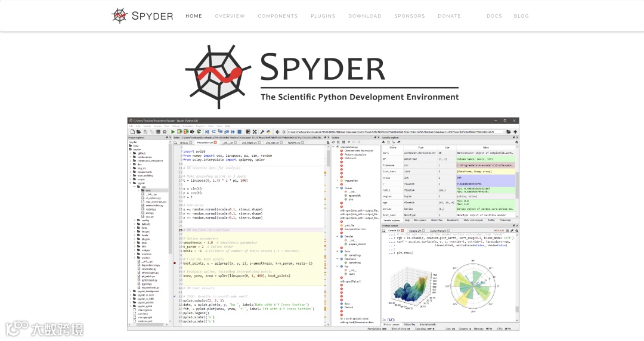Open the Plugins nav link
The image size is (644, 341).
tap(323, 16)
